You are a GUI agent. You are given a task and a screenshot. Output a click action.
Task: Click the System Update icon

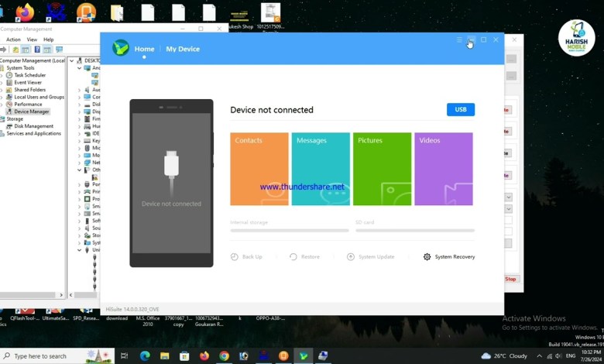click(351, 256)
